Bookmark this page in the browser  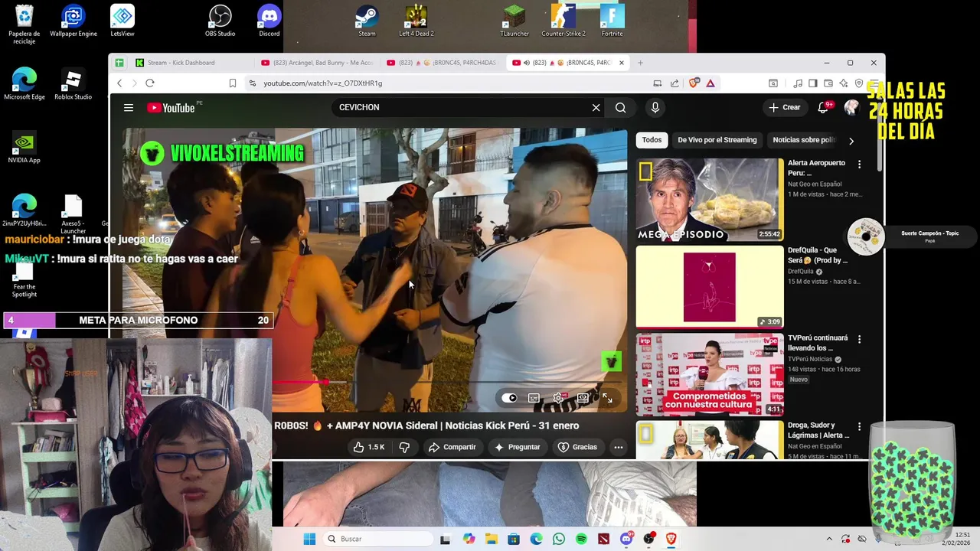[x=233, y=83]
